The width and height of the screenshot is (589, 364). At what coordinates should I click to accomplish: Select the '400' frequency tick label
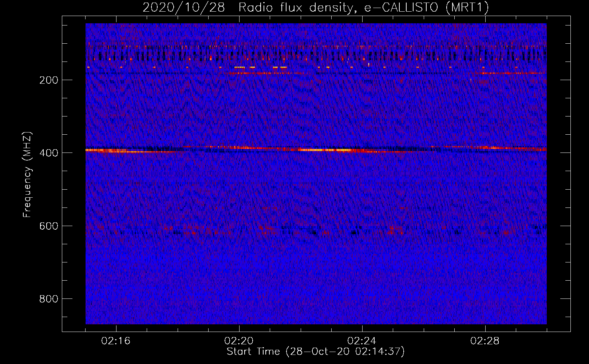(x=49, y=153)
